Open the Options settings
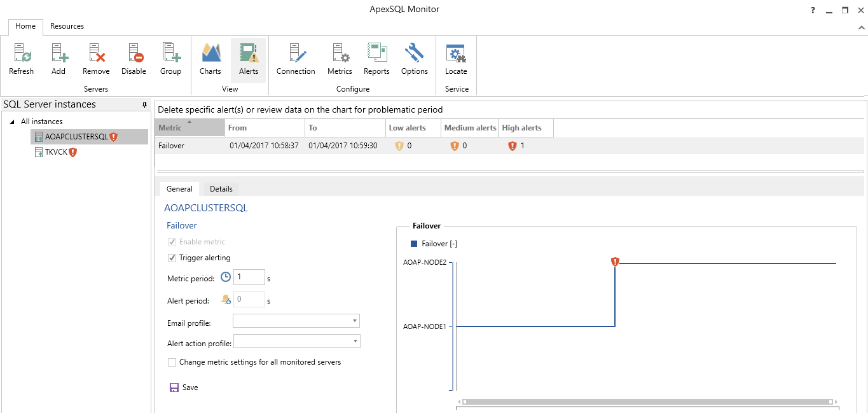This screenshot has height=413, width=868. tap(415, 59)
